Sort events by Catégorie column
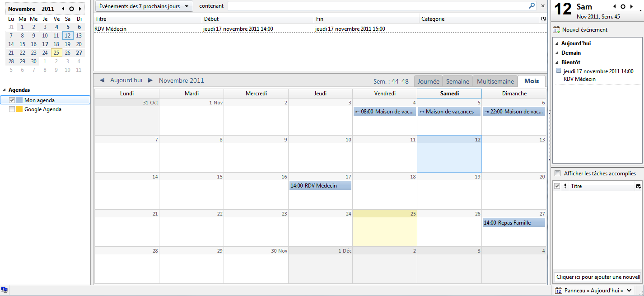Screen dimensions: 644x296 pos(480,19)
